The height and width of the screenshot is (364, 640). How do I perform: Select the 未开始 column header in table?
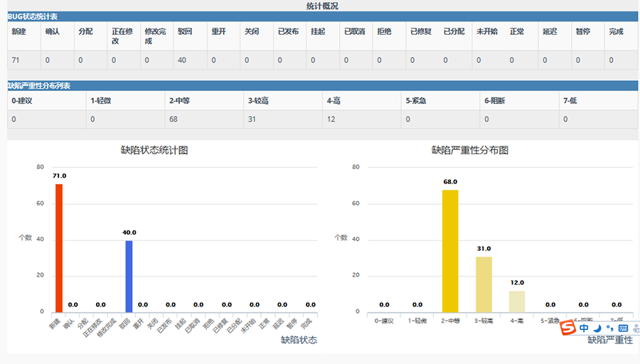[x=487, y=31]
